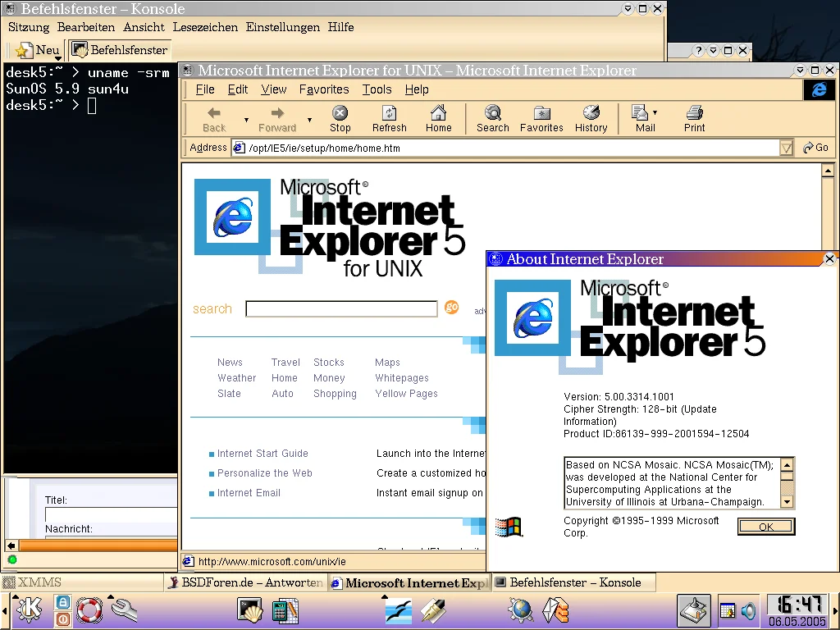Open the Tools menu in Internet Explorer

(x=377, y=89)
